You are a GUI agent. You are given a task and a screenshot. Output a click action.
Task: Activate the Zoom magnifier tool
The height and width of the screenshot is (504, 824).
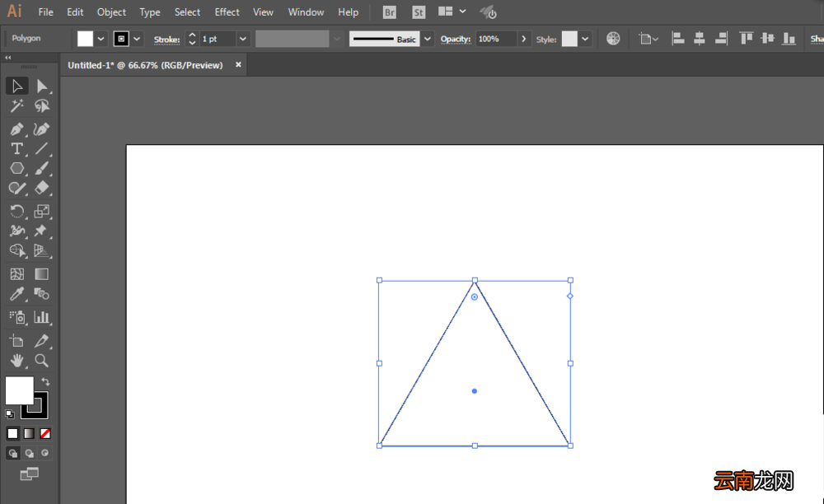[x=41, y=361]
